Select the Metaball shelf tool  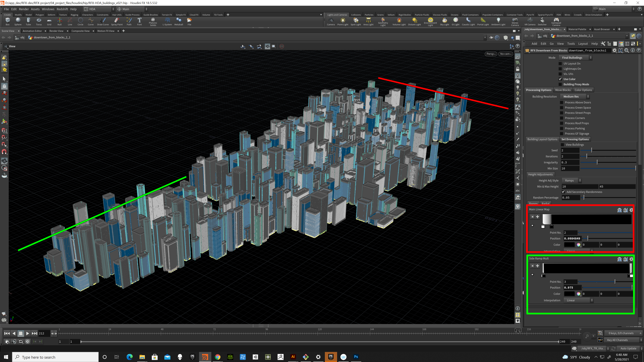click(179, 21)
